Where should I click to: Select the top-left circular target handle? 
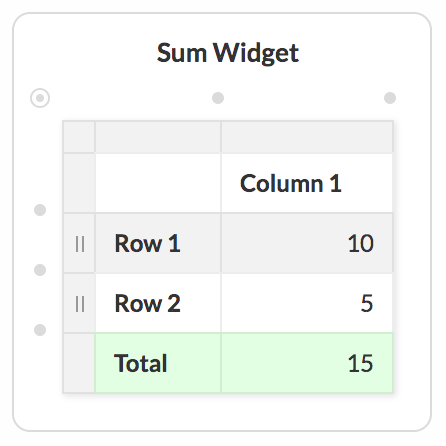click(40, 98)
